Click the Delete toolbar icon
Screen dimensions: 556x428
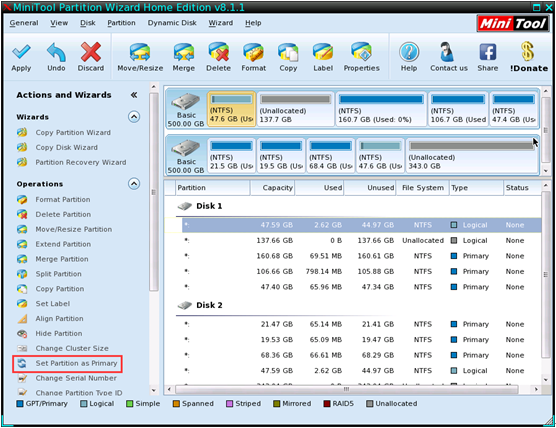click(218, 52)
